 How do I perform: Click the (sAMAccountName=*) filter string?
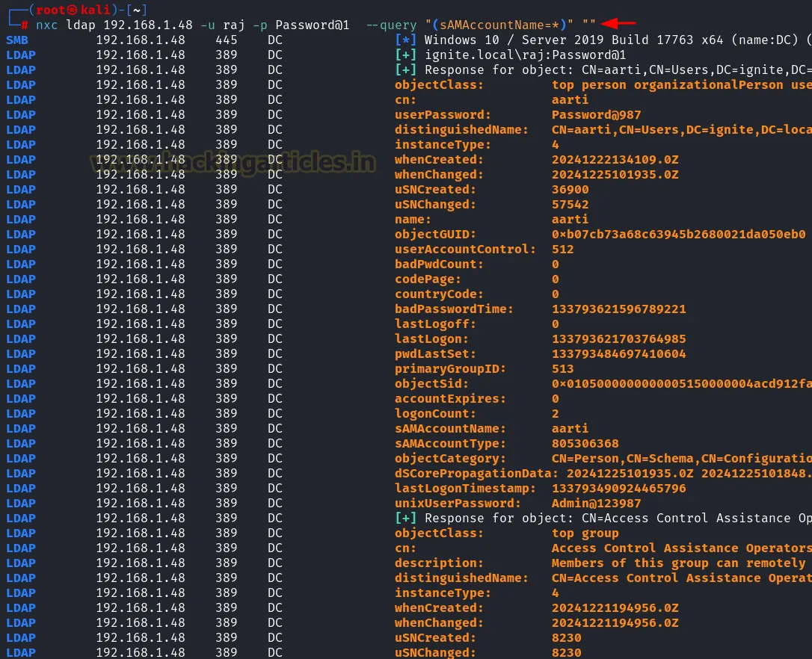[x=503, y=25]
